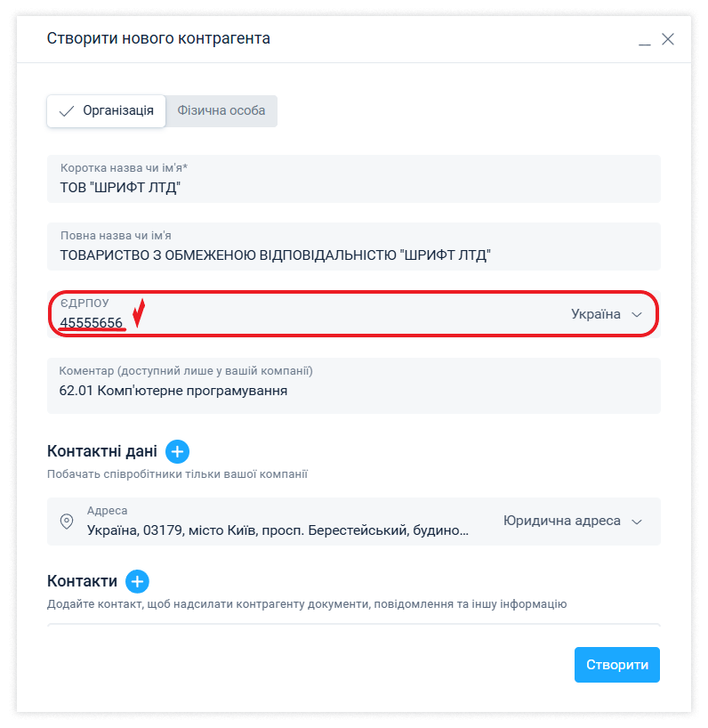Click the checkmark icon on Організація

tap(66, 111)
